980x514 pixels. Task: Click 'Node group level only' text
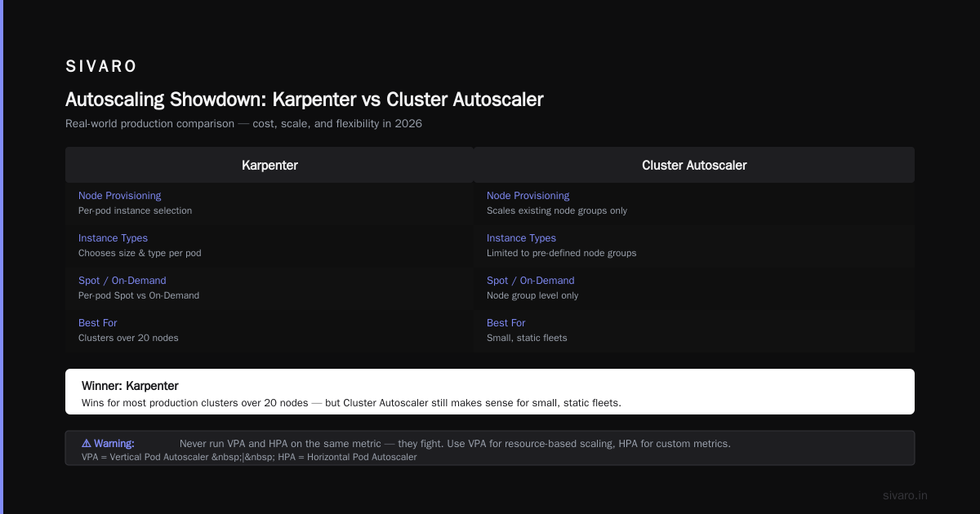click(x=532, y=295)
